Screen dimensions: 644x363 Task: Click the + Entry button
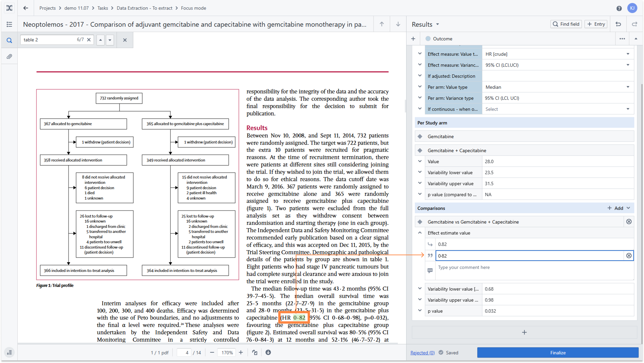point(596,24)
